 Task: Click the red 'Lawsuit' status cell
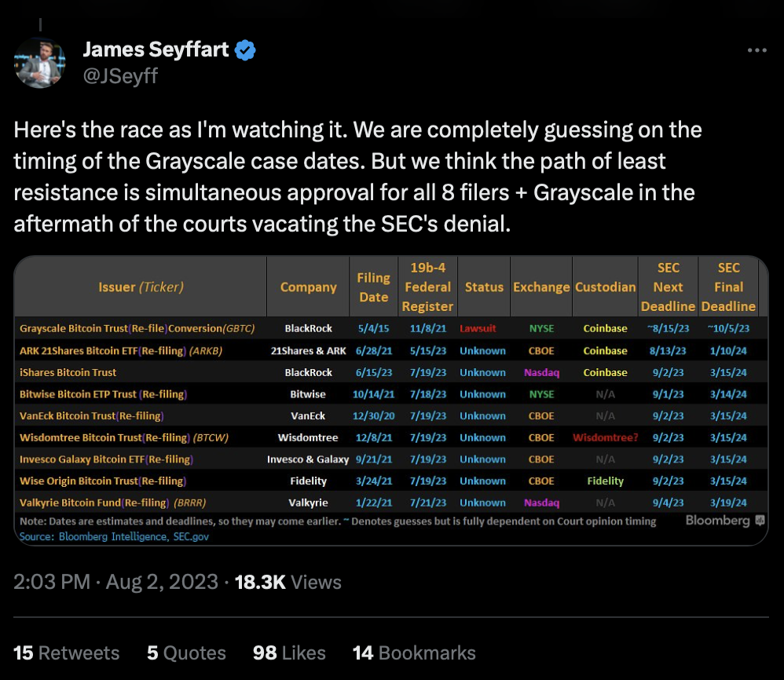point(478,329)
